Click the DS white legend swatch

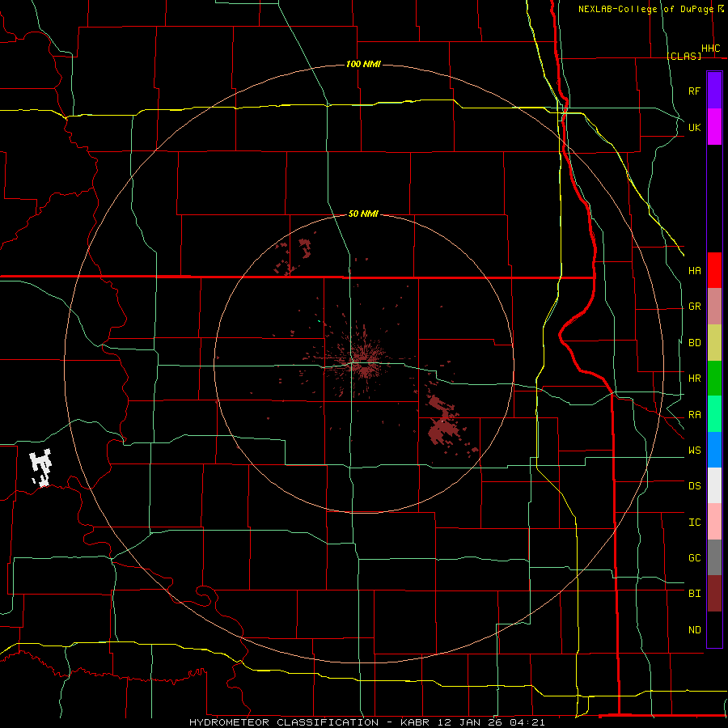click(x=714, y=485)
